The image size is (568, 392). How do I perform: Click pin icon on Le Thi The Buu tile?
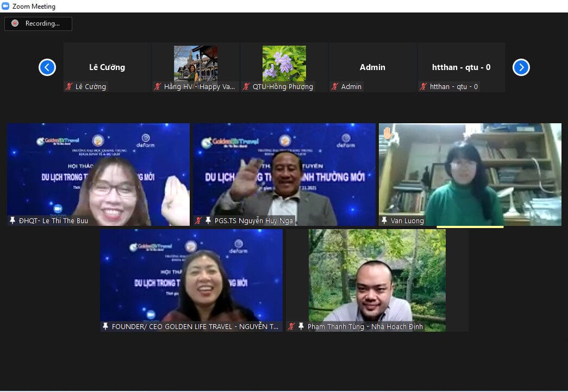point(13,220)
